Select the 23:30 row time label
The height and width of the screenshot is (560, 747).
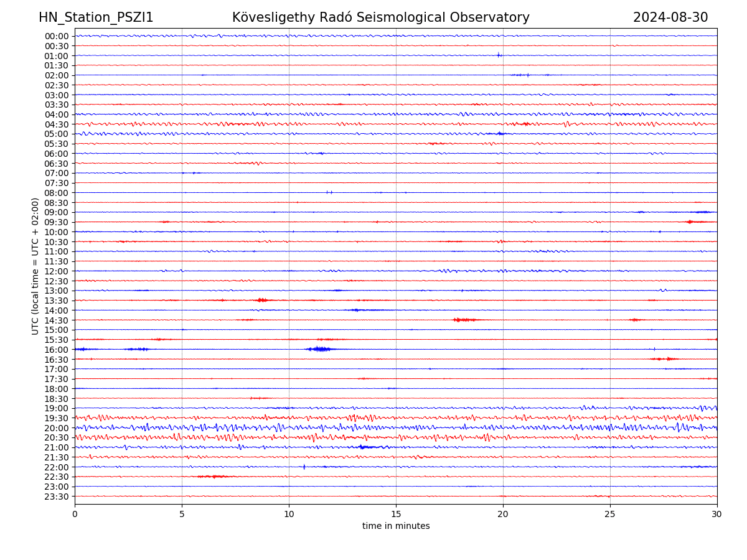(57, 497)
